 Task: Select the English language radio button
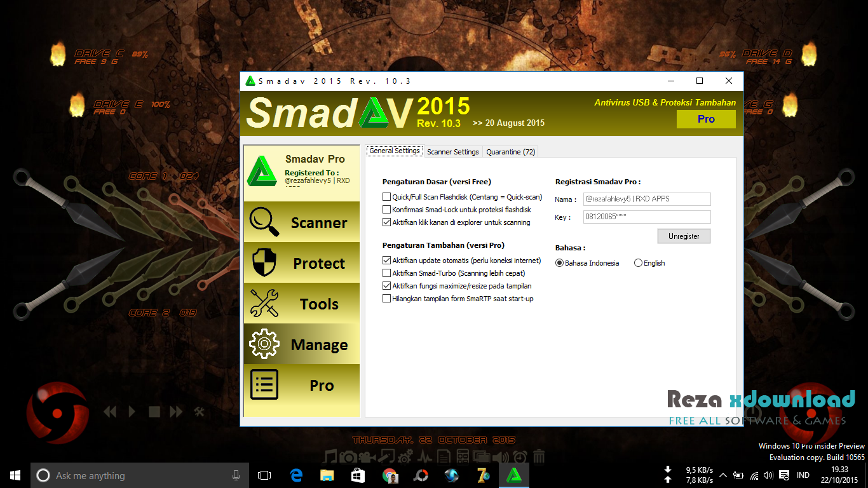click(x=638, y=263)
